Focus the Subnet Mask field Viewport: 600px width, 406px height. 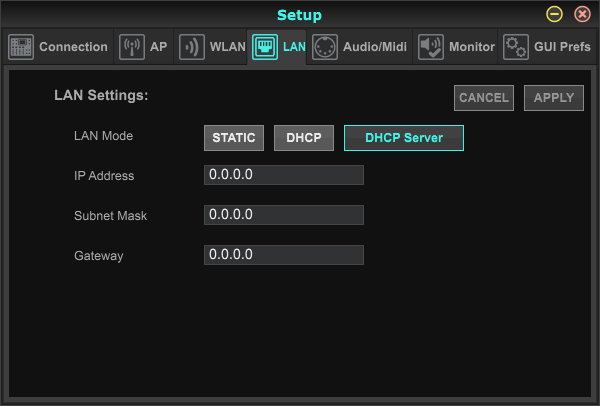tap(283, 215)
